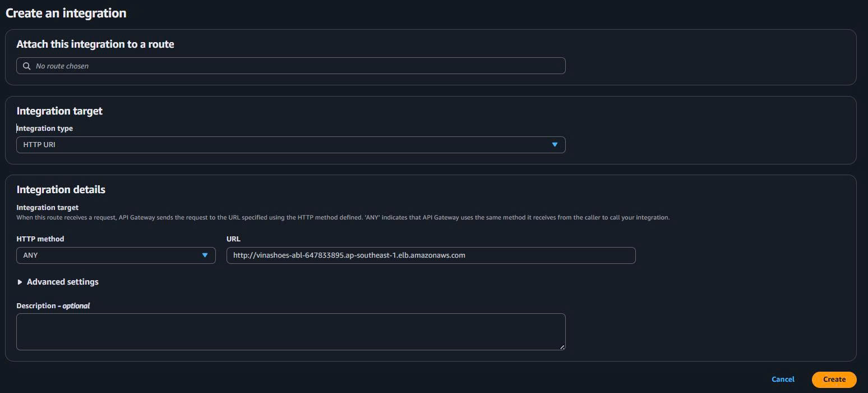Click the HTTP method dropdown arrow icon
The image size is (868, 393).
click(x=205, y=255)
